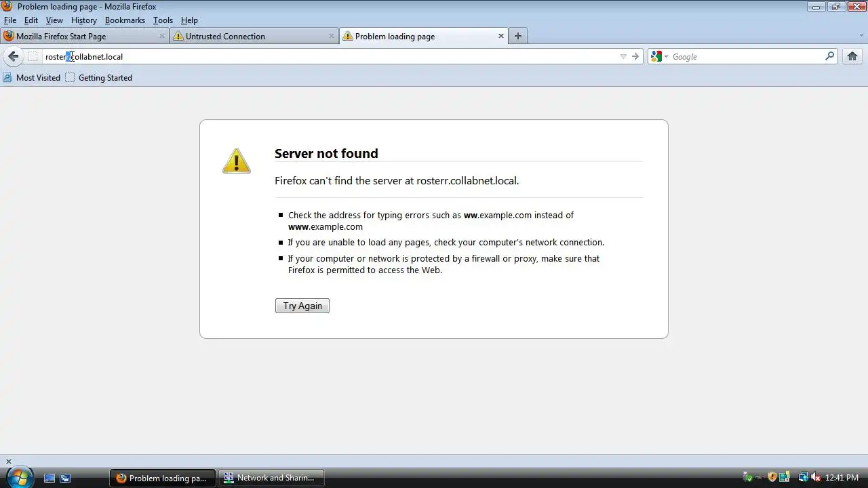
Task: Click the search magnifier icon
Action: pyautogui.click(x=829, y=56)
